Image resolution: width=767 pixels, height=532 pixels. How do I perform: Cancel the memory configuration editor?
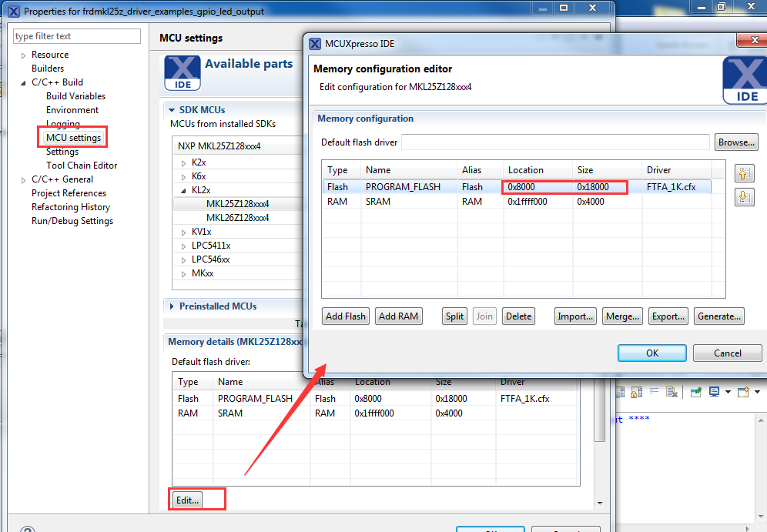(x=728, y=353)
